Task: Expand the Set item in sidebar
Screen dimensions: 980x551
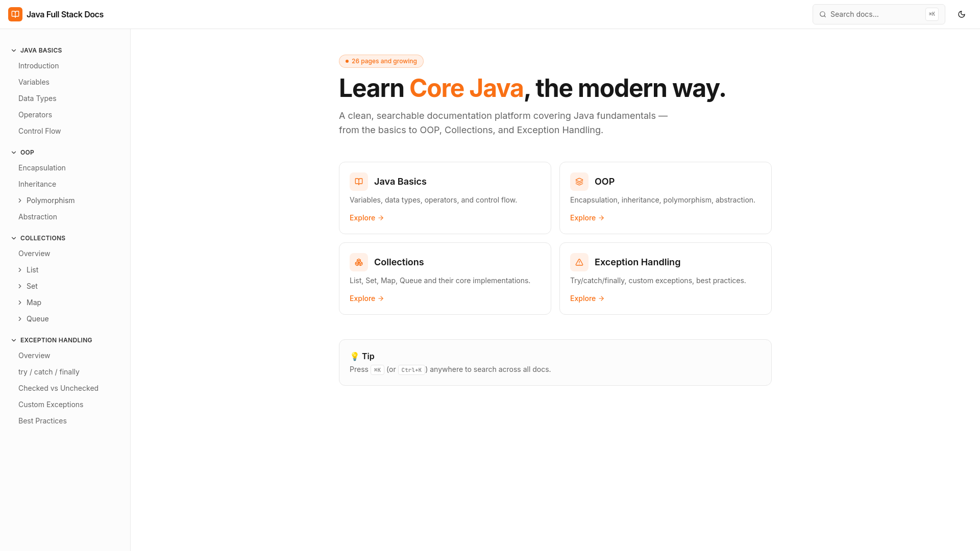Action: click(20, 286)
